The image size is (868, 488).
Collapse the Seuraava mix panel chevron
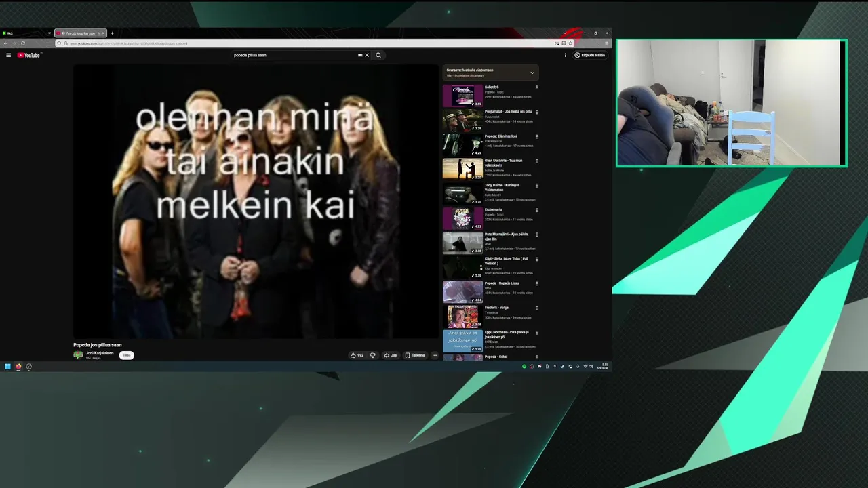532,73
